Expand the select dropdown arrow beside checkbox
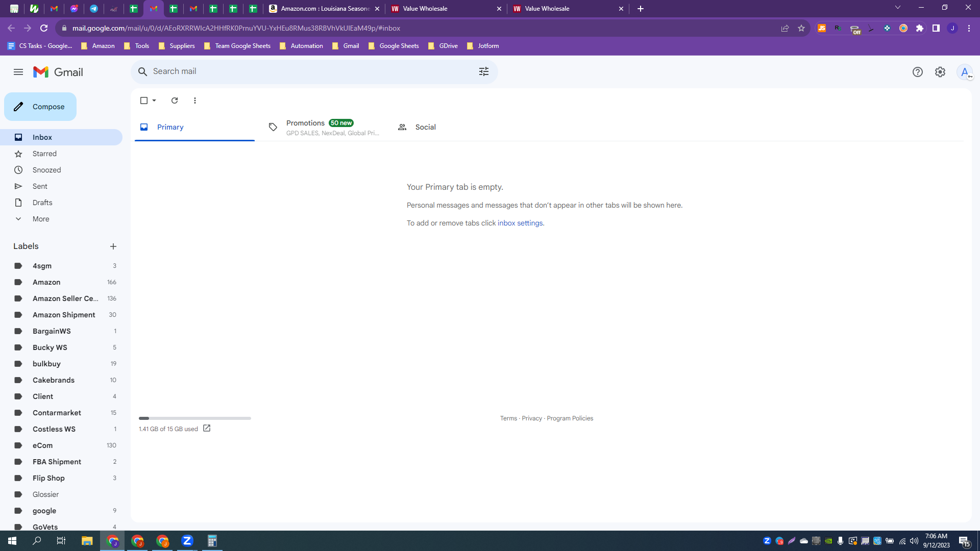This screenshot has width=980, height=551. pos(154,101)
